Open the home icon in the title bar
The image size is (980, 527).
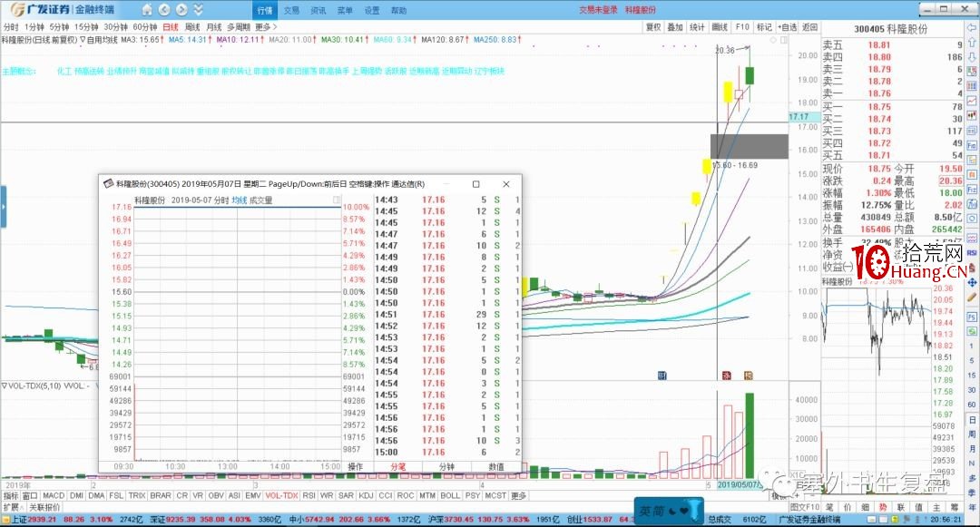(x=147, y=9)
